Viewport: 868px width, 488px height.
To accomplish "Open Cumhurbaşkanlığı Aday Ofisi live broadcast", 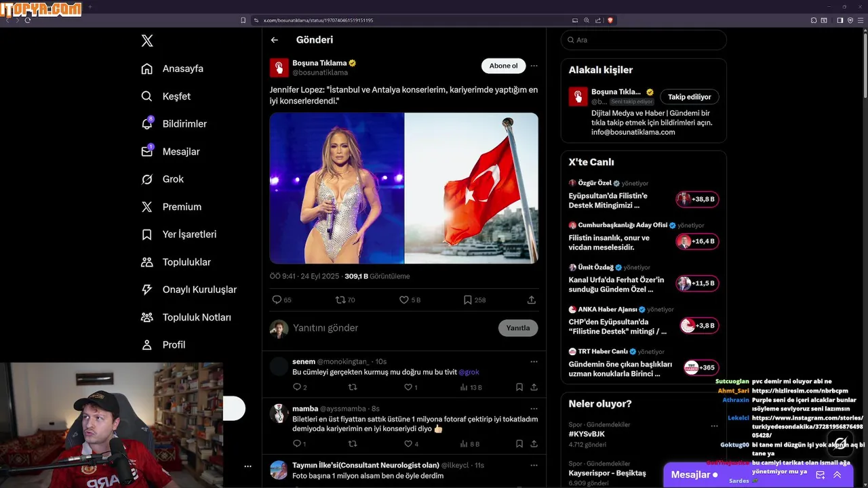I will [x=644, y=237].
